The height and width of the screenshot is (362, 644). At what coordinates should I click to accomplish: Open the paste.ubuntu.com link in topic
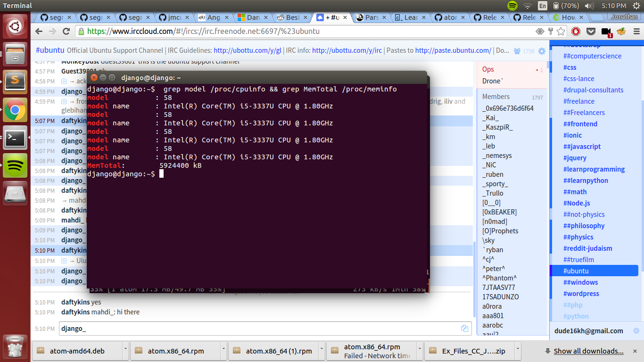(x=453, y=50)
